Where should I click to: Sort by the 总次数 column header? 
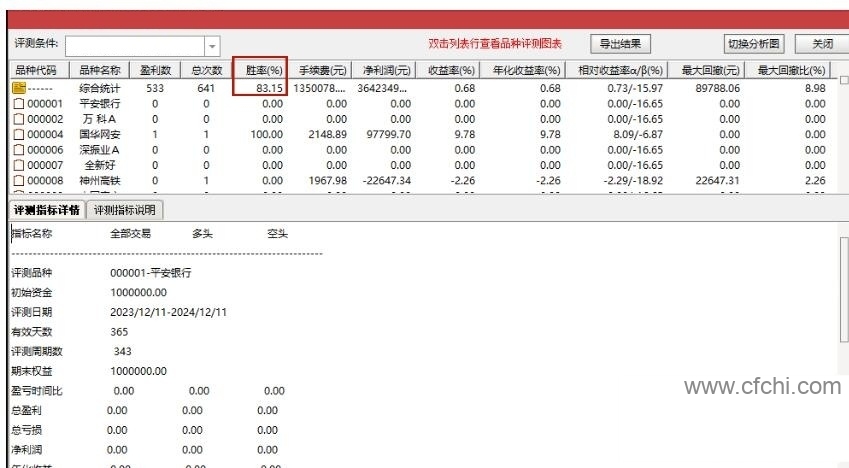(207, 70)
